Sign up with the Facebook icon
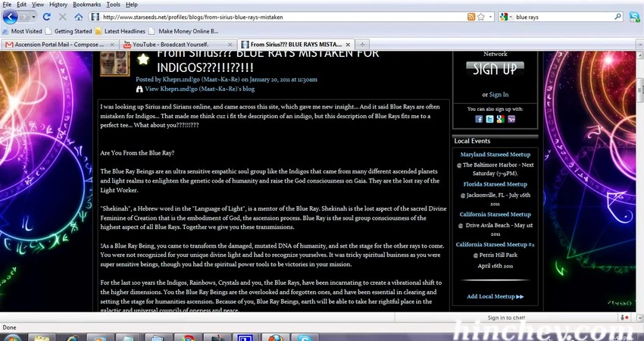Viewport: 644px width, 341px height. pos(479,119)
